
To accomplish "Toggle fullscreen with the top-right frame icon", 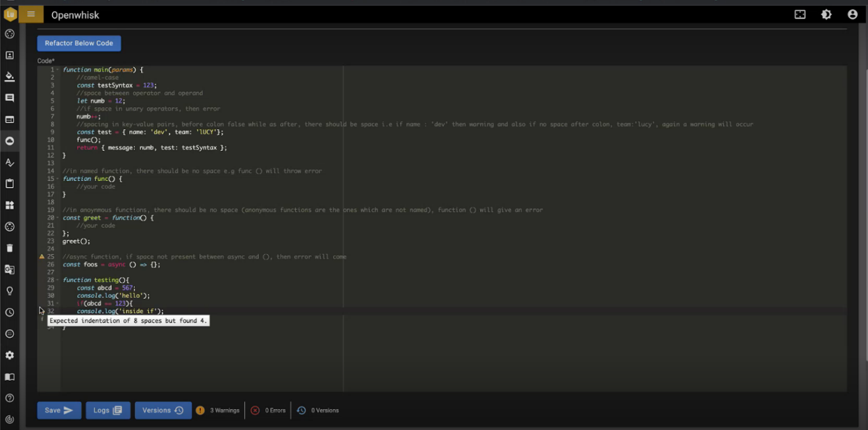I will [800, 14].
